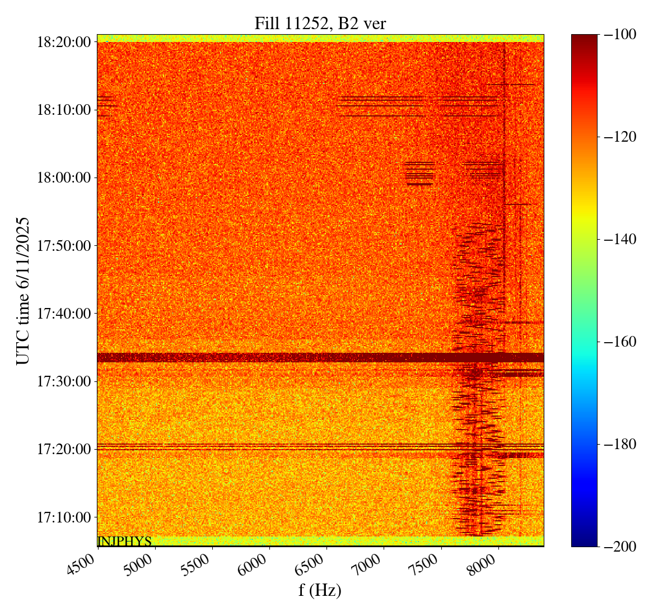Pick the 17:10:00 time tick label

click(x=63, y=517)
